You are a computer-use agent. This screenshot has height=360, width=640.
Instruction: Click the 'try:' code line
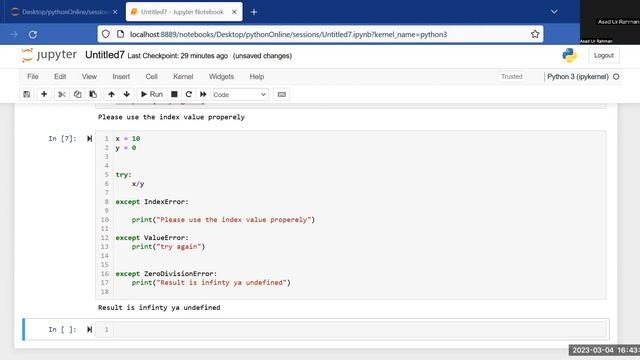point(123,175)
